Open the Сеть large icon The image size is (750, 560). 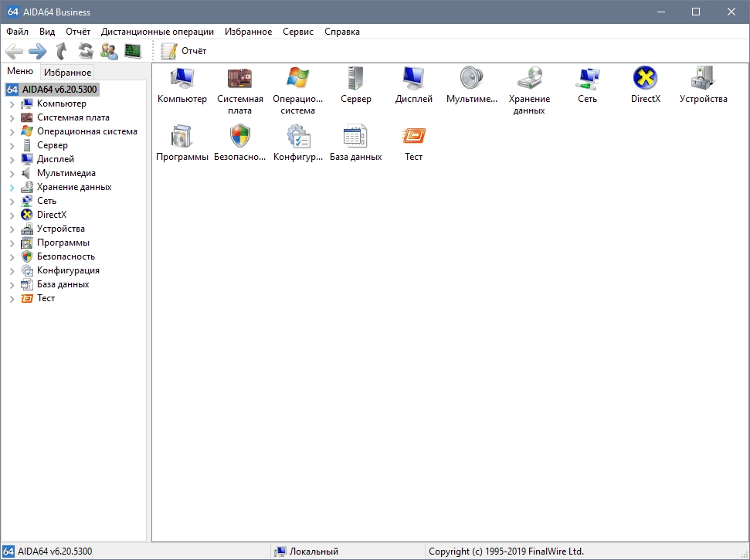(587, 85)
